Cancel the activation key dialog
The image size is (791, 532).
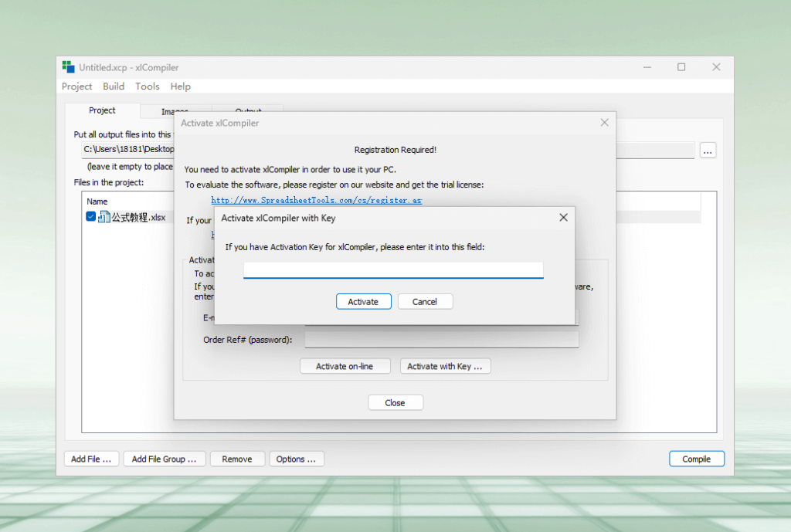click(425, 301)
